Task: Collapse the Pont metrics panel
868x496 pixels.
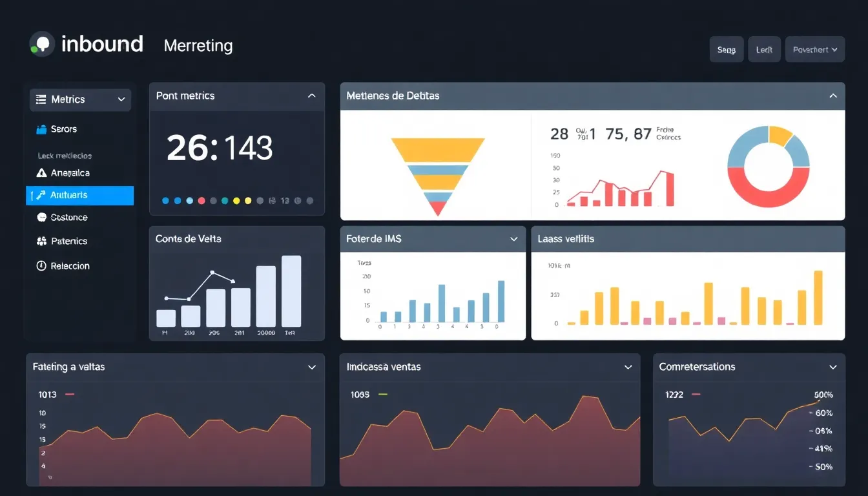Action: click(x=313, y=96)
